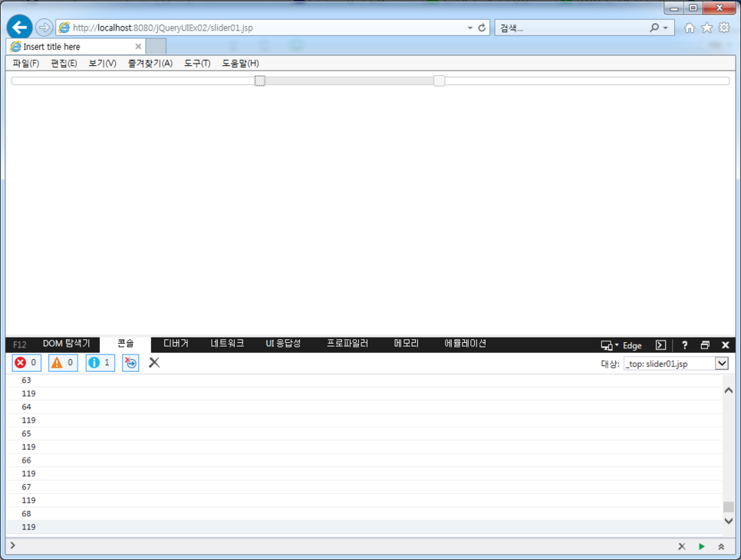This screenshot has width=741, height=560.
Task: Close the developer tools panel
Action: pyautogui.click(x=726, y=345)
